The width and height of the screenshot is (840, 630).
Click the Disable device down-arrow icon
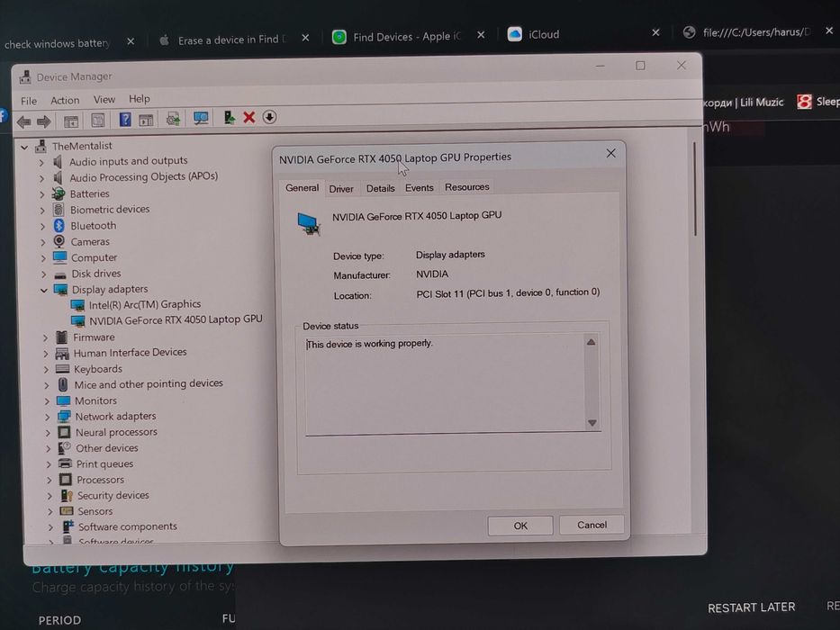click(x=269, y=117)
